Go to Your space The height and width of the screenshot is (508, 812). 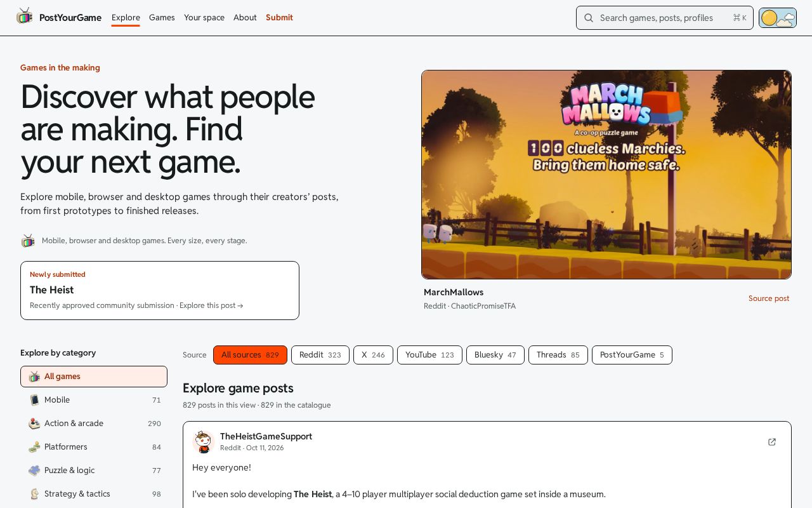(204, 18)
